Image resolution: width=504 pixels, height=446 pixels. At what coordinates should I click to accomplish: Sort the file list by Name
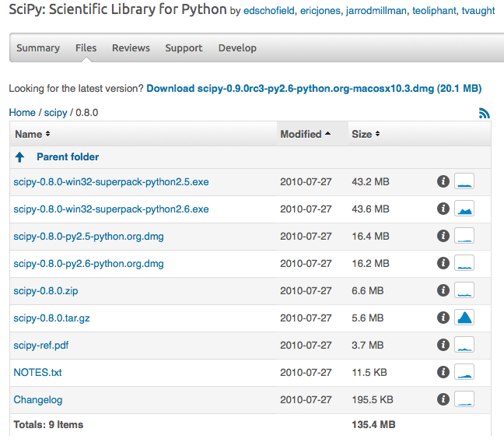32,134
